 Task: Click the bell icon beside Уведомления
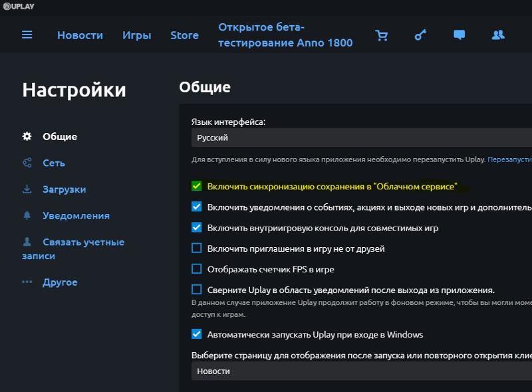coord(27,216)
